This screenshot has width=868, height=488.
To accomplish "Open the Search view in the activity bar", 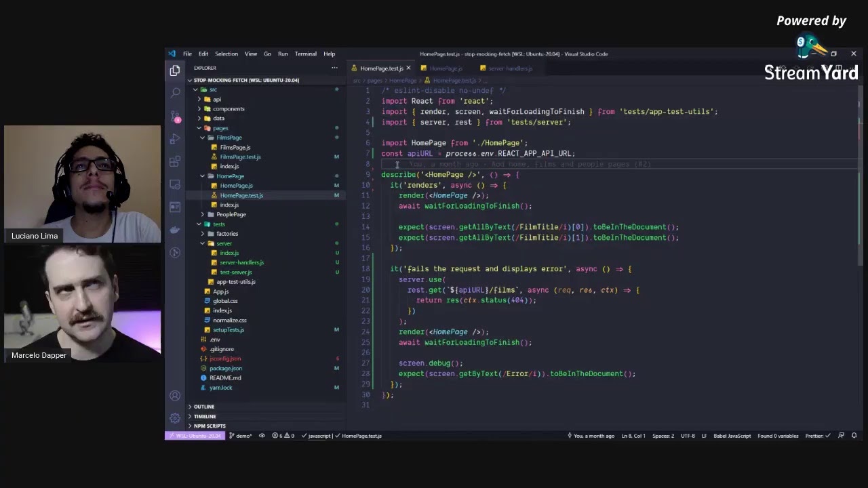I will point(175,92).
